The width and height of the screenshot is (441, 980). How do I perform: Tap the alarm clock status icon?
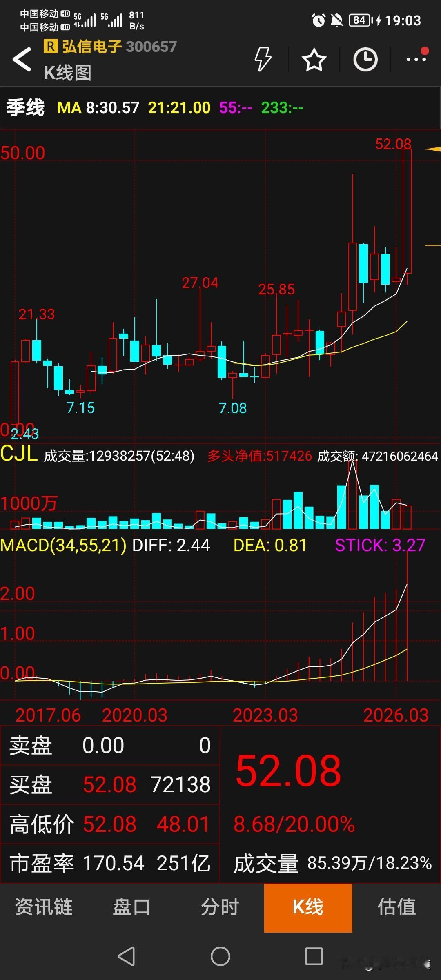318,20
